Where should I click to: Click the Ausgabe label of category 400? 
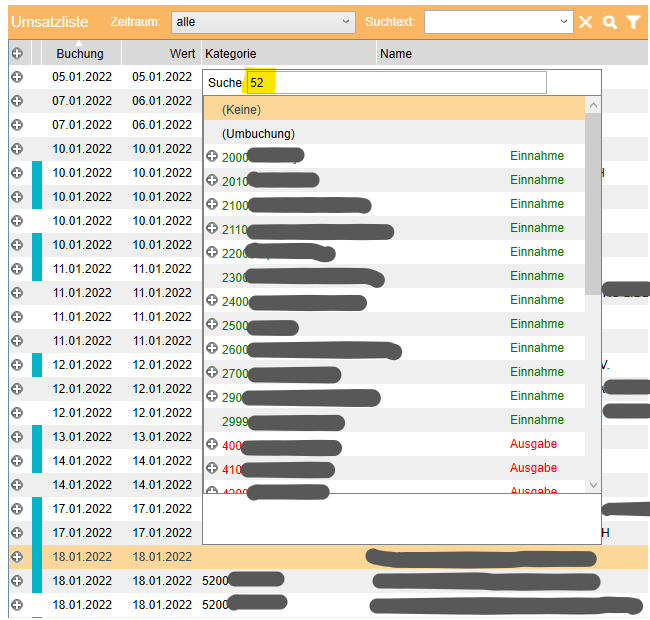pos(534,444)
